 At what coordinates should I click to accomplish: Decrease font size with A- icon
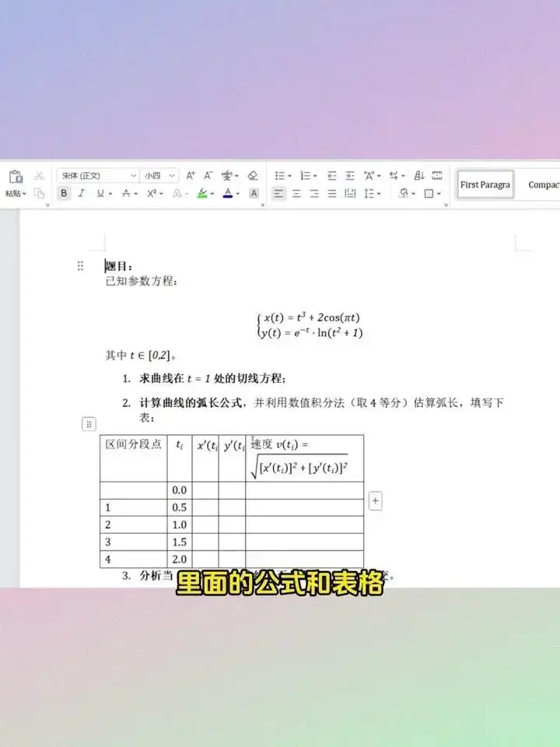pos(208,176)
